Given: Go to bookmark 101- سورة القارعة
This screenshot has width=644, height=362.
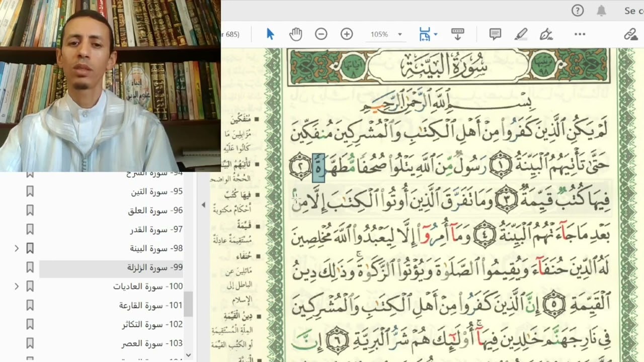Looking at the screenshot, I should [x=151, y=305].
